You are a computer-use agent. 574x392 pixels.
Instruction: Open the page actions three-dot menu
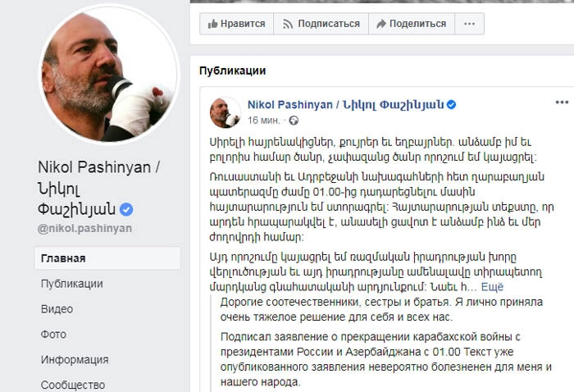(x=469, y=24)
